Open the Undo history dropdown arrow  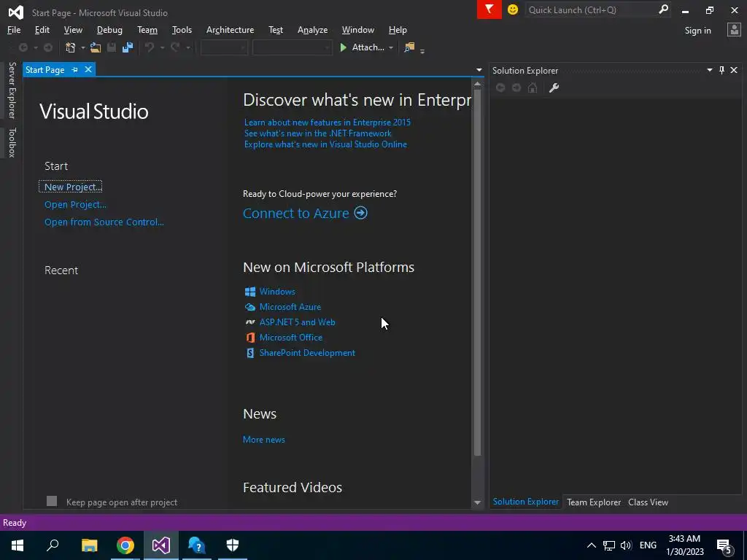tap(162, 48)
